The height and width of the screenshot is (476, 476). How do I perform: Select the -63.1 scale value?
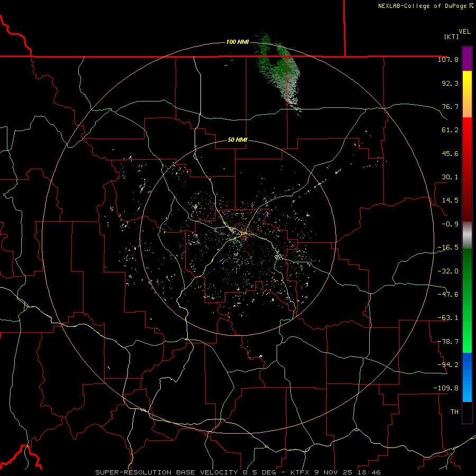tap(448, 318)
